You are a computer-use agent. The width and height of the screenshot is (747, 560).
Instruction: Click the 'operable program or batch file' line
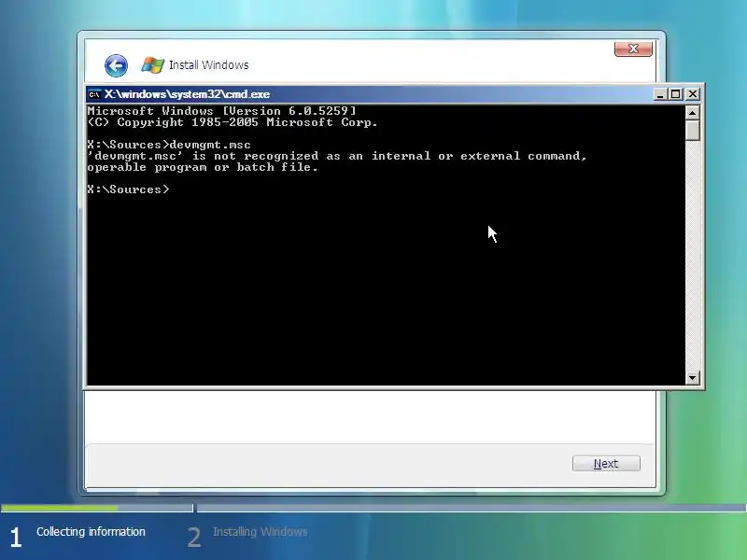tap(203, 168)
